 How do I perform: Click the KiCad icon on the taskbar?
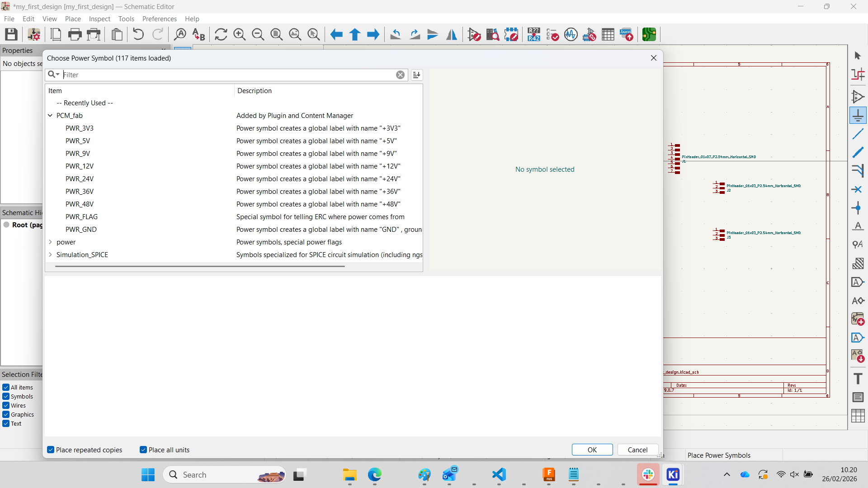click(673, 475)
